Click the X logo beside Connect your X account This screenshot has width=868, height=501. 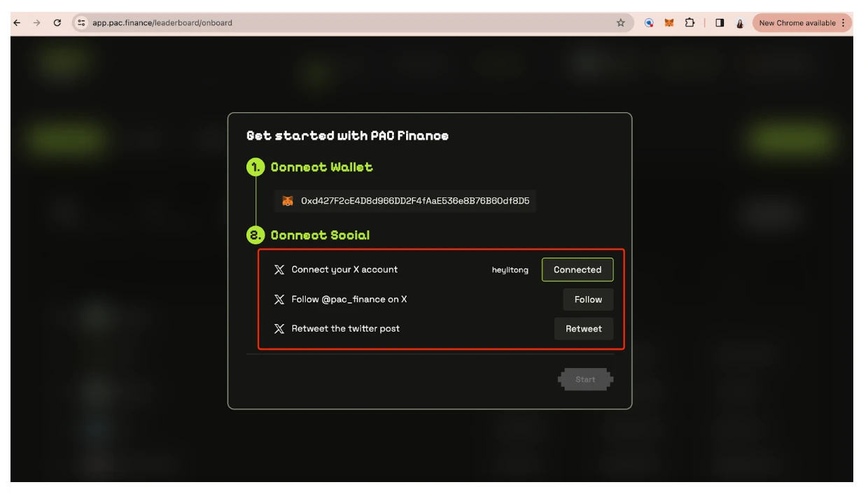(279, 270)
